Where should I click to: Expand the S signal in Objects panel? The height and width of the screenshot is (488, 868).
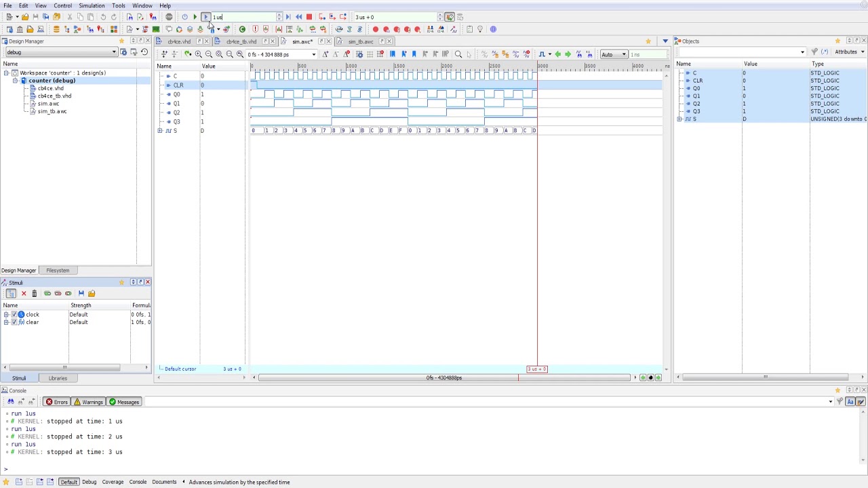tap(679, 119)
